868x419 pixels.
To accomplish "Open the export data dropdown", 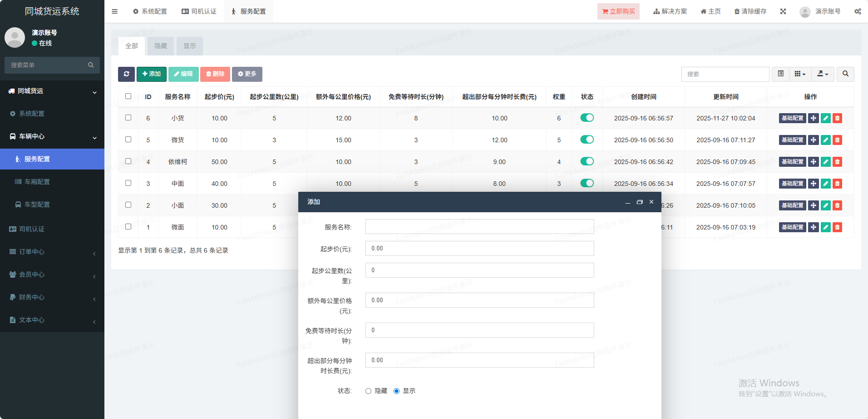I will [x=823, y=74].
